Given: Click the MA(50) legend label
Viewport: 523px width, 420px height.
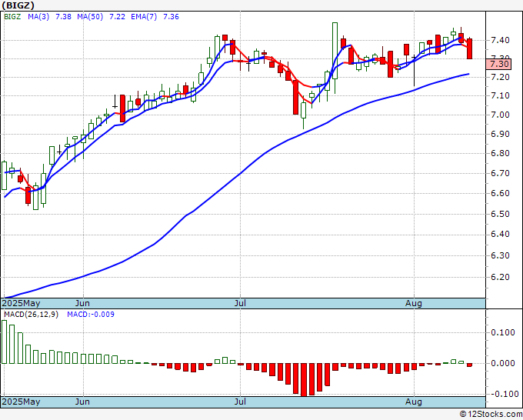Looking at the screenshot, I should (x=90, y=17).
